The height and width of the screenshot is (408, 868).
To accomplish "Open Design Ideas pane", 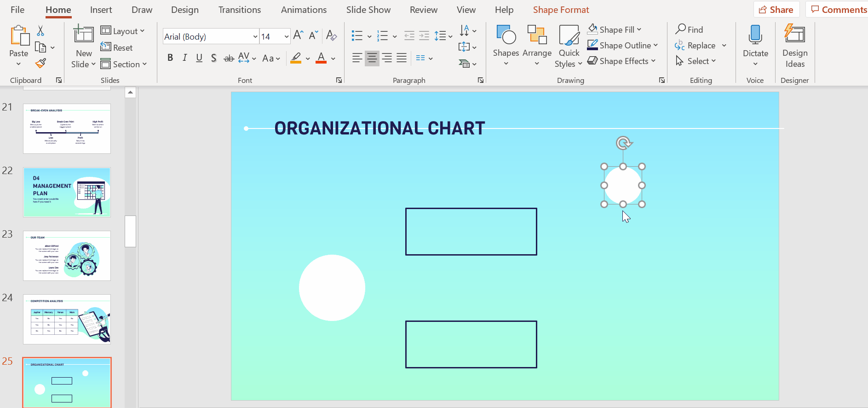I will pos(794,45).
